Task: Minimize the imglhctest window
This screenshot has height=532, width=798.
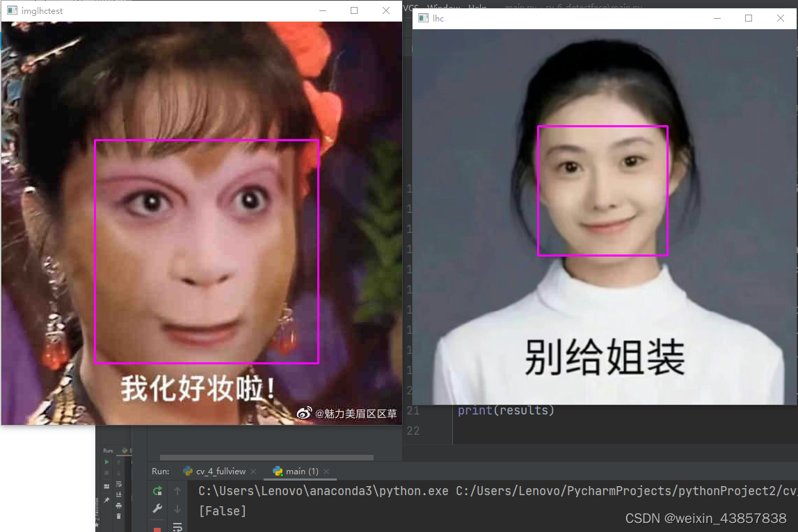Action: click(x=323, y=10)
